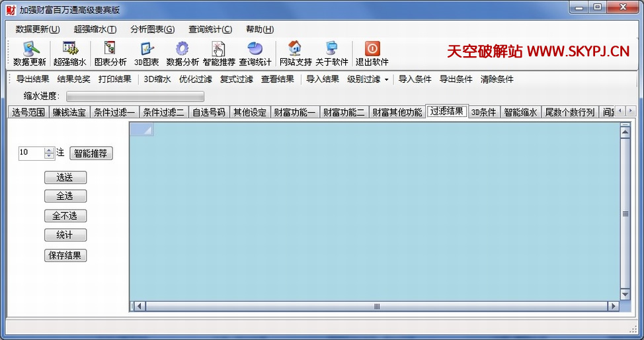The width and height of the screenshot is (644, 340).
Task: Click the 全不选 button
Action: pyautogui.click(x=65, y=216)
